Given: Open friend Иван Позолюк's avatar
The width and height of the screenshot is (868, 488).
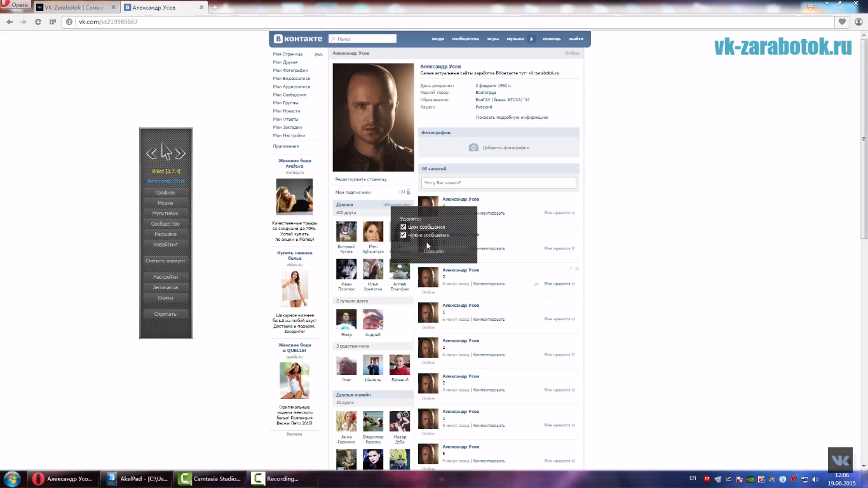Looking at the screenshot, I should (x=346, y=269).
